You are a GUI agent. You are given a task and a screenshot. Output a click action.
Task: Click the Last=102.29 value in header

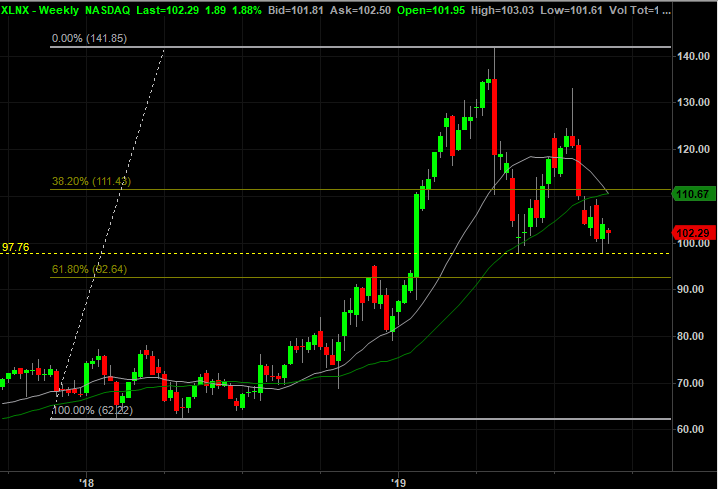tap(168, 10)
